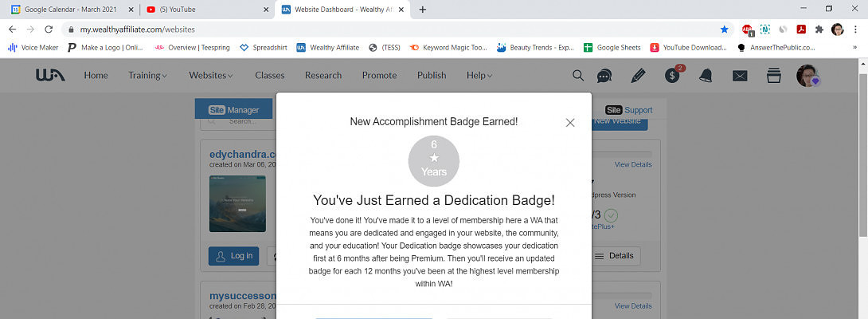Open the dollar earnings icon with badge
Screen dimensions: 868x319
[x=673, y=76]
